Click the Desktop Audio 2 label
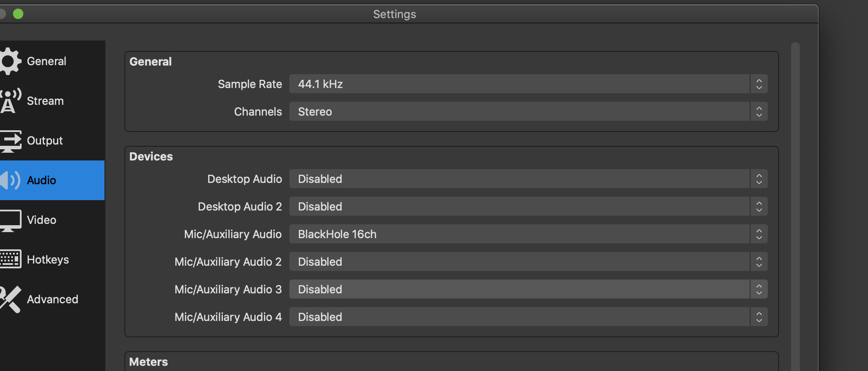The image size is (868, 371). [240, 207]
